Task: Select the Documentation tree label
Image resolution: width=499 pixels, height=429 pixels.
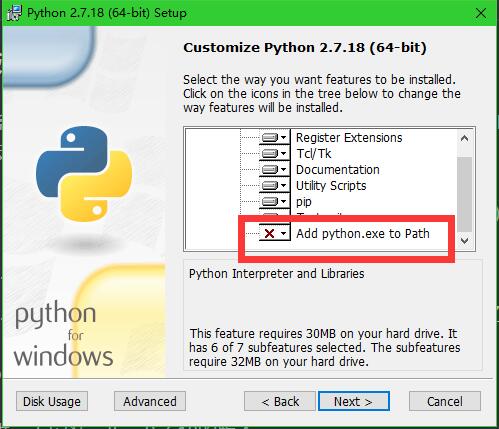Action: 338,170
